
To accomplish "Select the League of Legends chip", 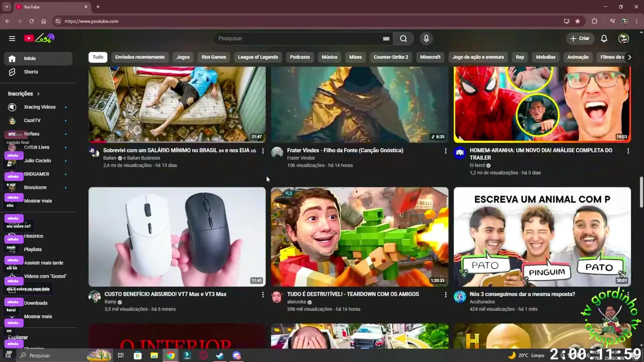I will point(258,57).
